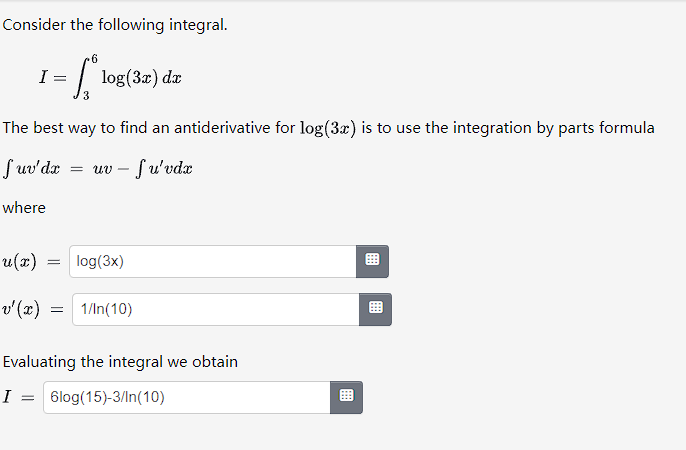Click 'Evaluating the integral we obtain' text
The height and width of the screenshot is (450, 686).
tap(120, 362)
